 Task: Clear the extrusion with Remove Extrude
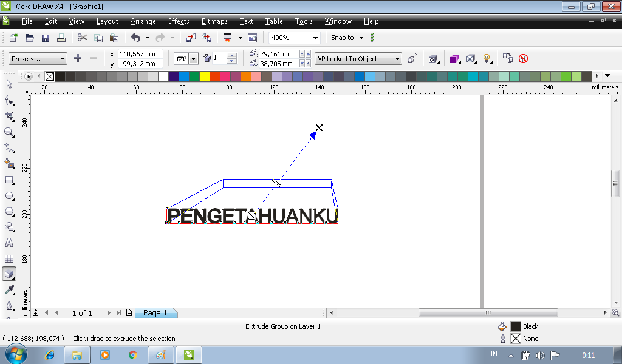pos(524,58)
